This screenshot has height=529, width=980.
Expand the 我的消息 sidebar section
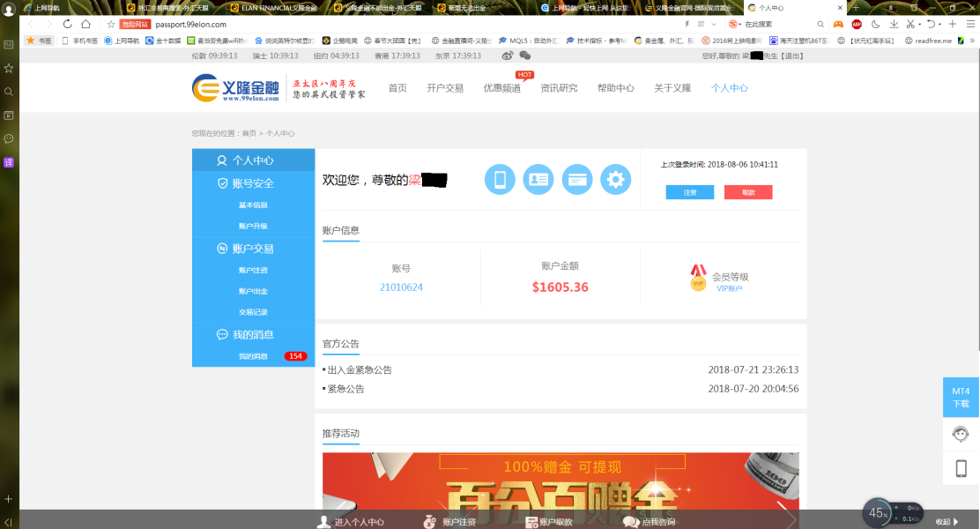tap(253, 335)
